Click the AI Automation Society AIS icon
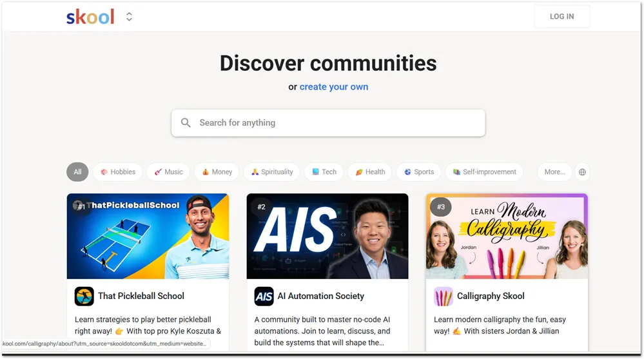 tap(264, 296)
